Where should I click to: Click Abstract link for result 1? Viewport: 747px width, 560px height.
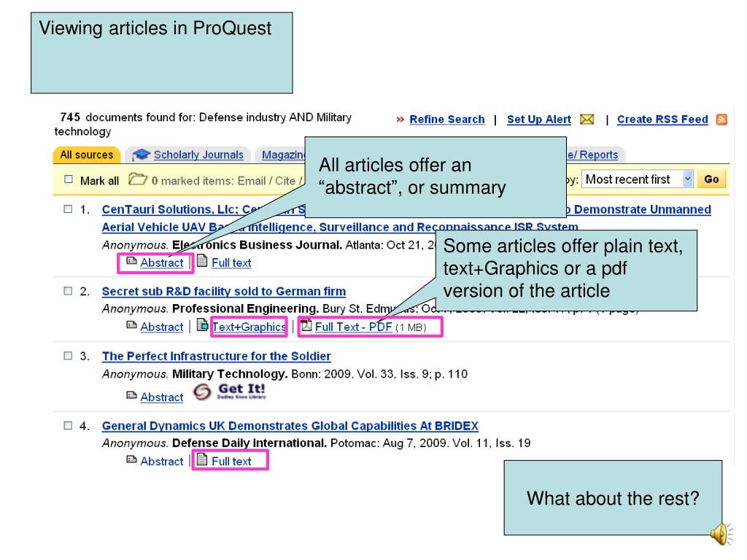click(161, 262)
